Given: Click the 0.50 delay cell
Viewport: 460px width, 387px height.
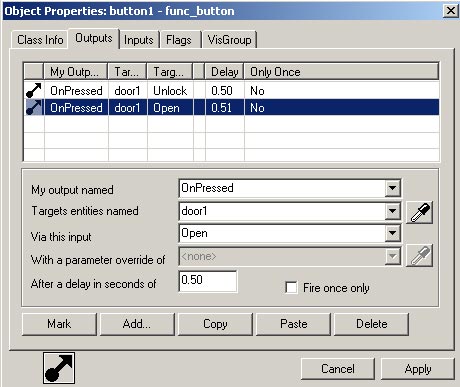Looking at the screenshot, I should (x=224, y=91).
